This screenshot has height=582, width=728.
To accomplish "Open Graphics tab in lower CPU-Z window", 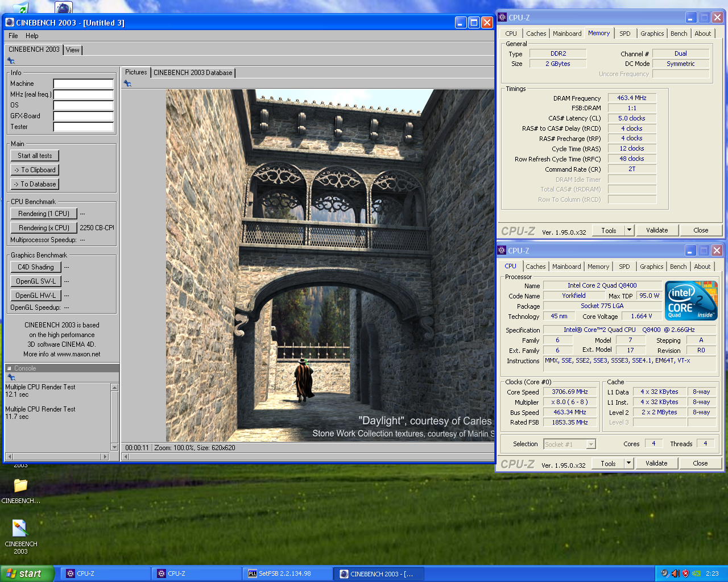I will click(x=651, y=267).
